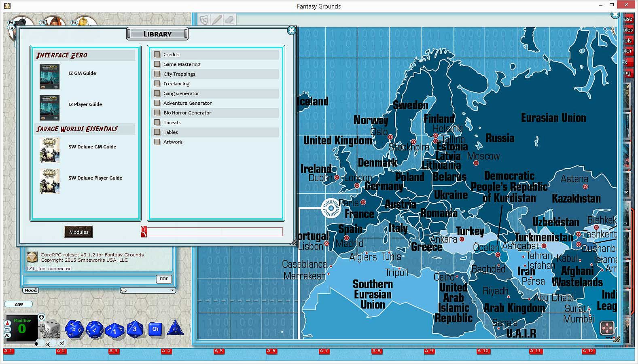
Task: Click the Fantasy Grounds app icon in title bar
Action: 7,6
